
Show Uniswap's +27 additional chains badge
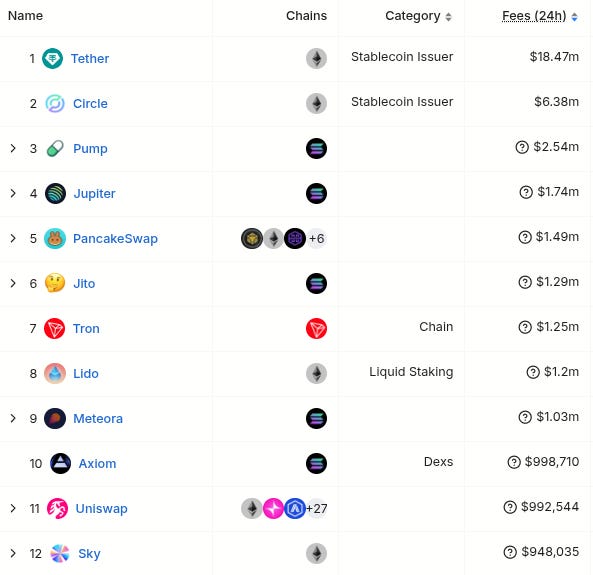(x=317, y=509)
